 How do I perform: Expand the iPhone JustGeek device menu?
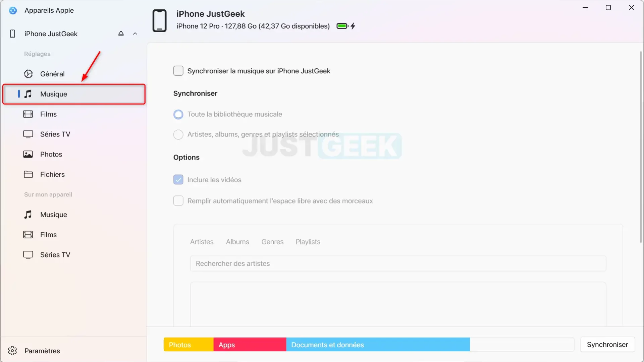click(x=136, y=34)
